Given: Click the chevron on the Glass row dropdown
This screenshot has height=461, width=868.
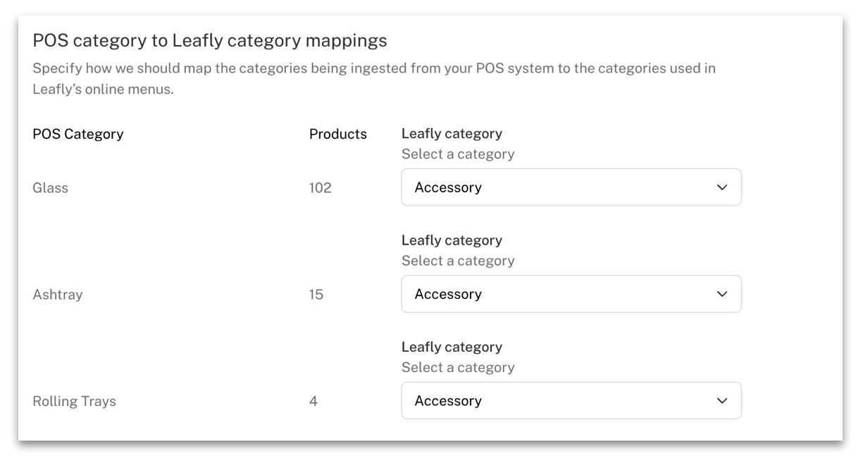Looking at the screenshot, I should pyautogui.click(x=721, y=188).
